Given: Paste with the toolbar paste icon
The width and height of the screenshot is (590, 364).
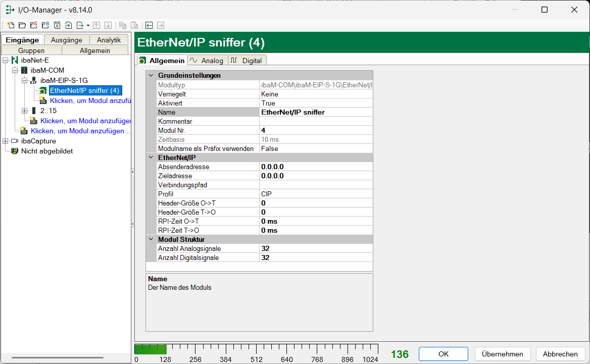Looking at the screenshot, I should coord(134,25).
